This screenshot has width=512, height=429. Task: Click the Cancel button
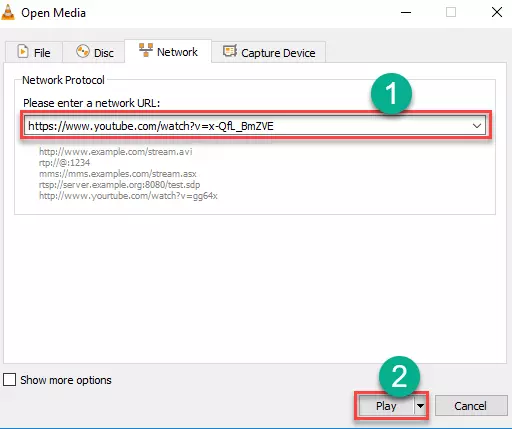(470, 406)
